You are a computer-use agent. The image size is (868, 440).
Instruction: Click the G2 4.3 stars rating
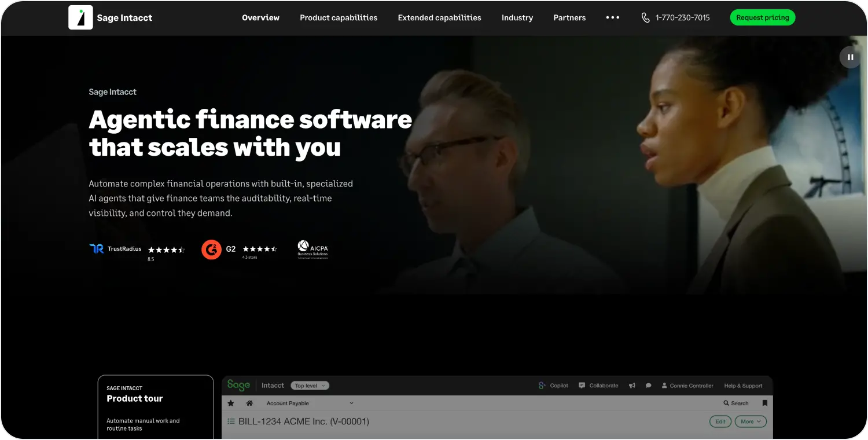[259, 249]
